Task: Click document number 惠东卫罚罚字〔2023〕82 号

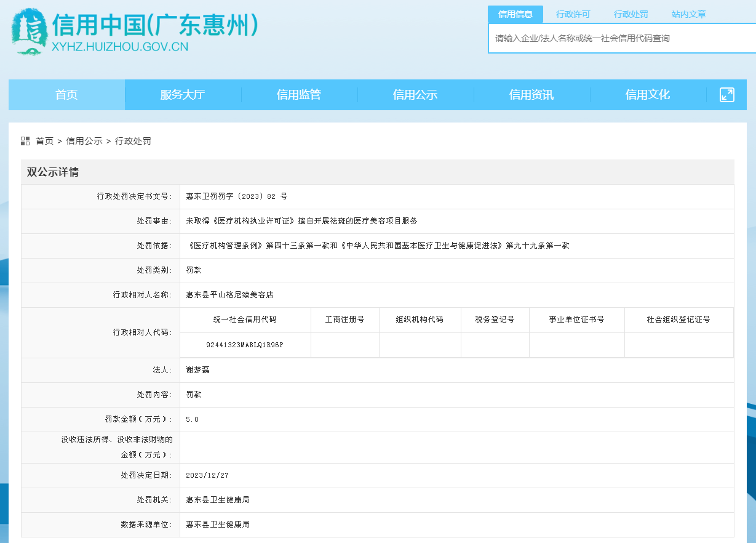Action: 237,196
